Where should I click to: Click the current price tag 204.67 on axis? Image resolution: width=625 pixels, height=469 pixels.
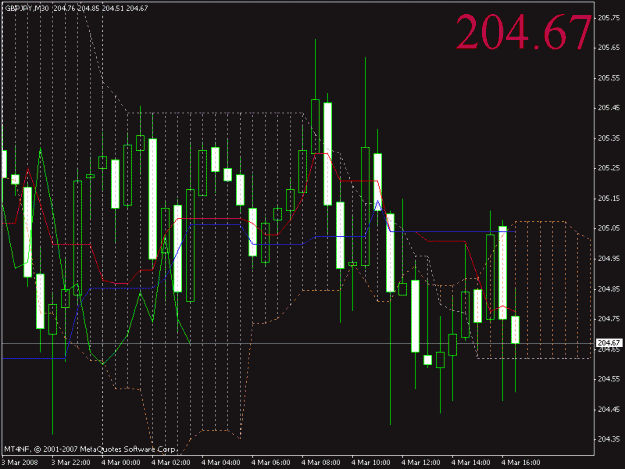point(609,343)
